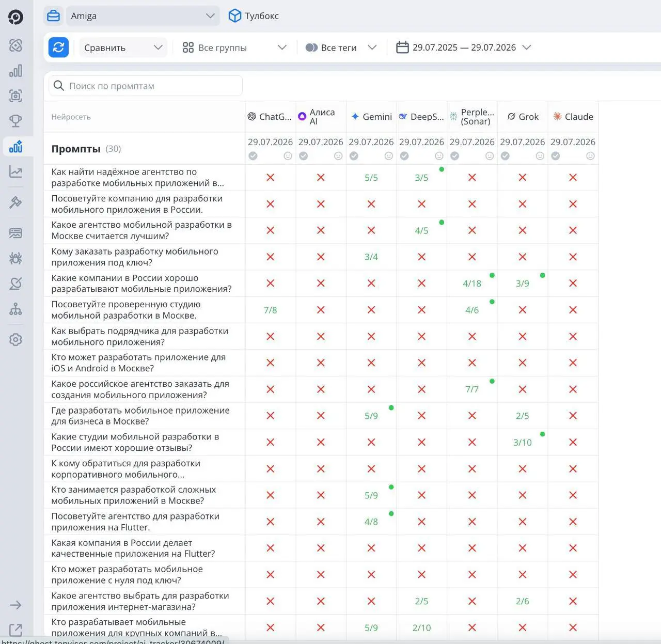Click the Grok column header
This screenshot has width=661, height=644.
pos(523,117)
